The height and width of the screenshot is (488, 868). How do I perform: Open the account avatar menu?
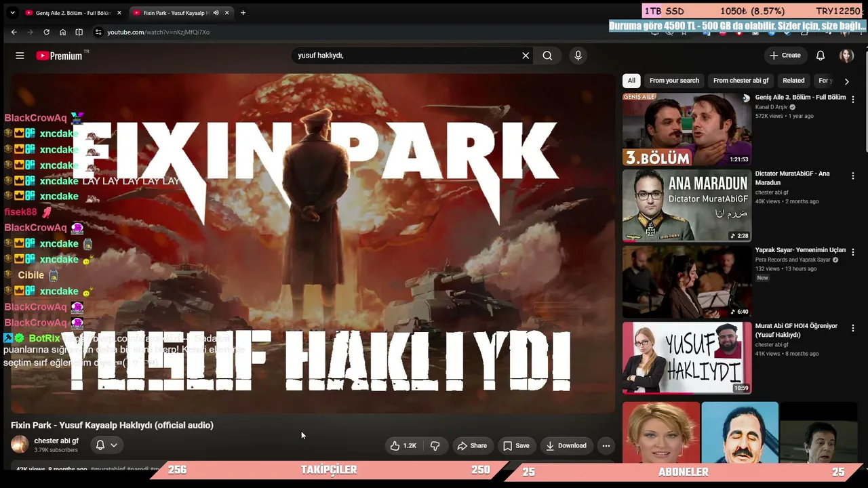pyautogui.click(x=846, y=56)
